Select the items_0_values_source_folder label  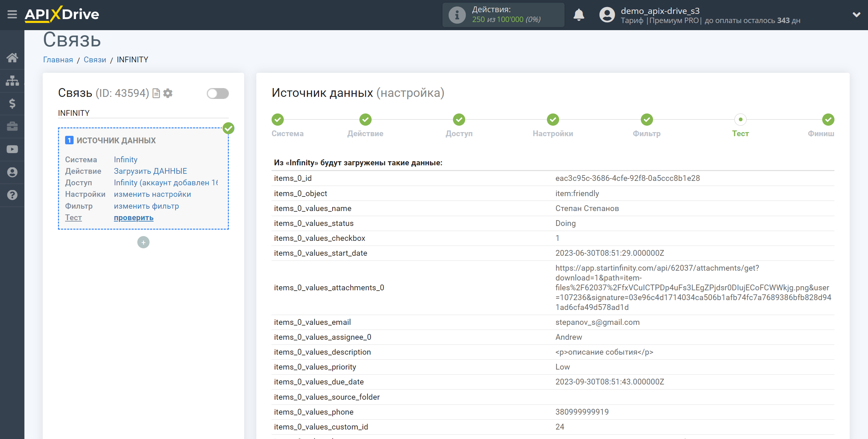tap(327, 397)
